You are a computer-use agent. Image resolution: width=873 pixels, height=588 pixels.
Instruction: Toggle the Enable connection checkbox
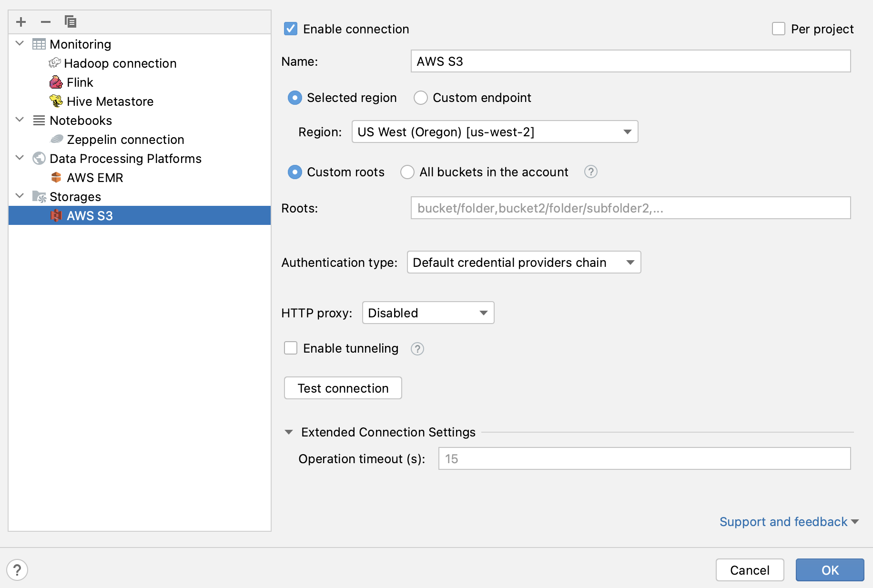coord(291,29)
